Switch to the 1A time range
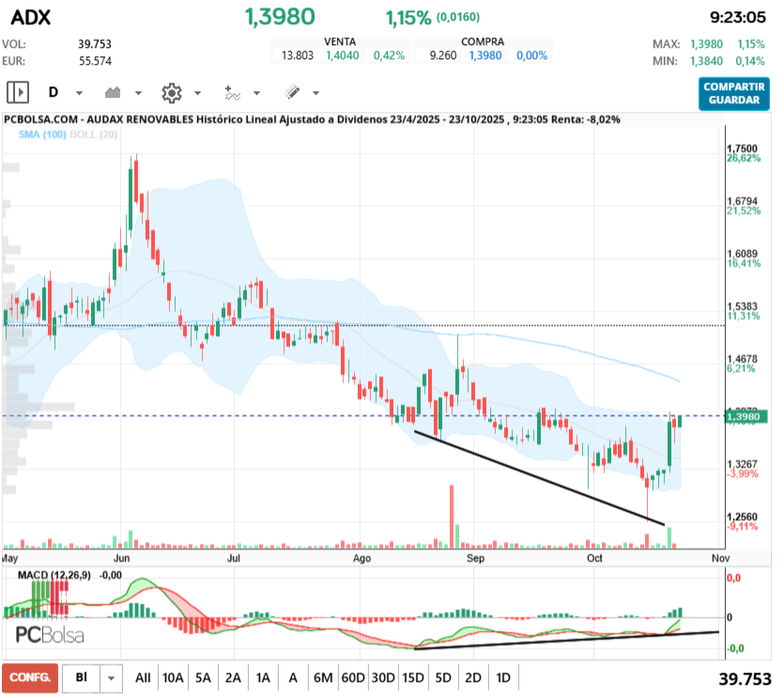The image size is (784, 698). (263, 677)
